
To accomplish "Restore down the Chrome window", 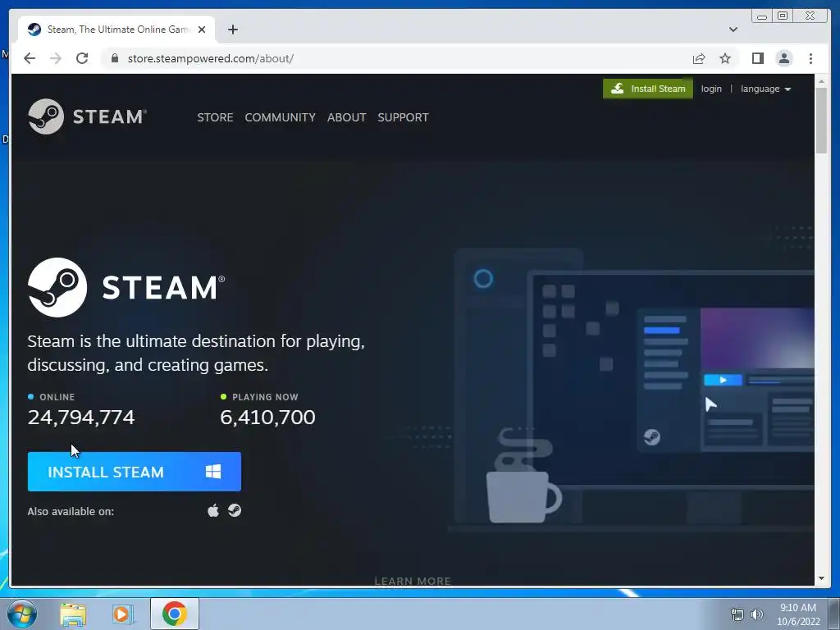I will (x=782, y=16).
